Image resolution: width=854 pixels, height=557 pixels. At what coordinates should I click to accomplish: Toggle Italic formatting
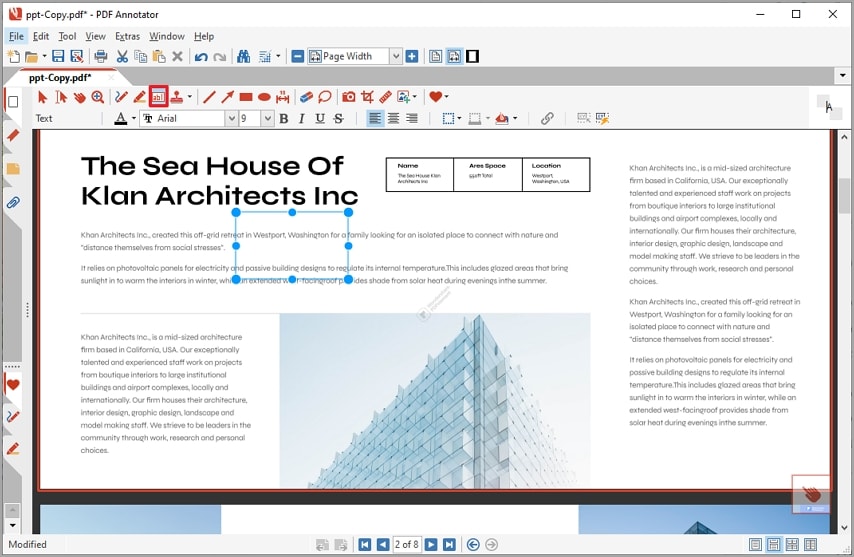(x=301, y=118)
